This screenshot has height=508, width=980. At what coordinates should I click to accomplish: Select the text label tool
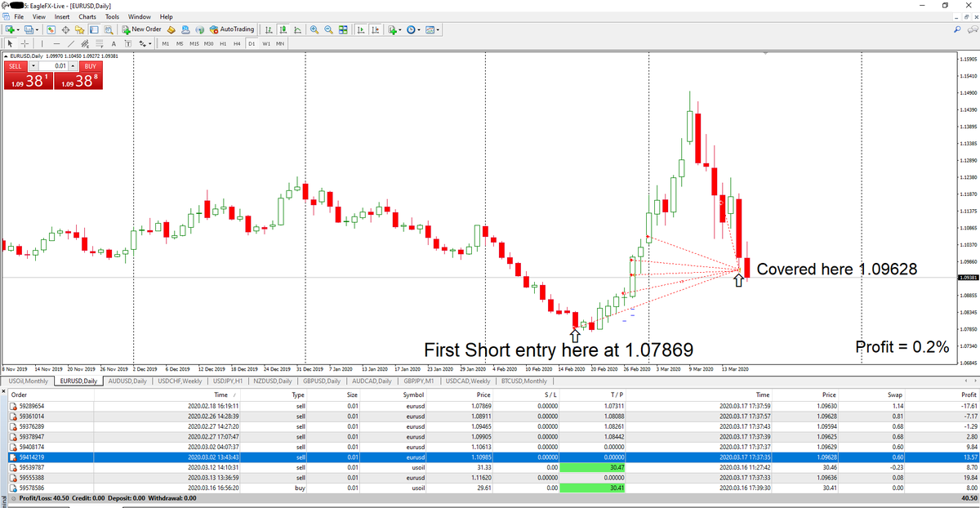127,43
